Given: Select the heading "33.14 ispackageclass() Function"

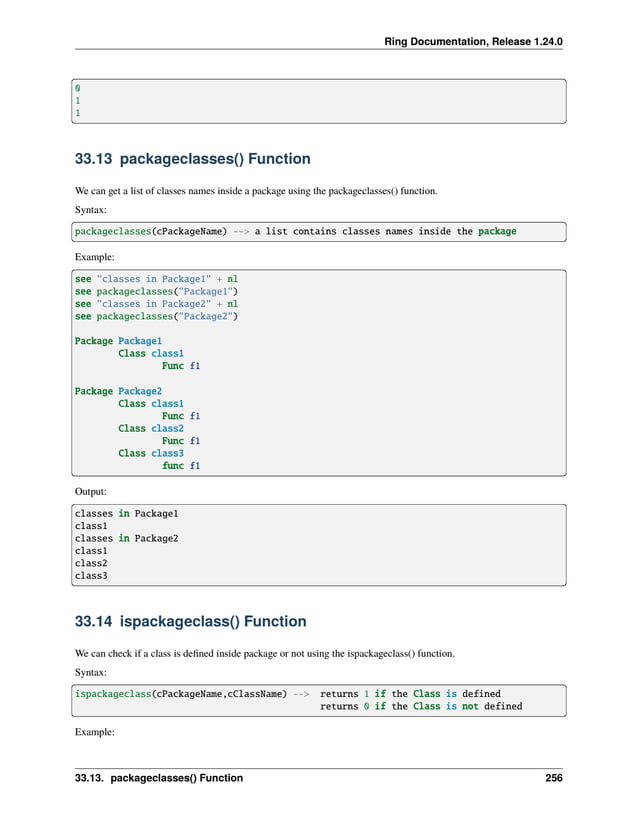Looking at the screenshot, I should [190, 621].
